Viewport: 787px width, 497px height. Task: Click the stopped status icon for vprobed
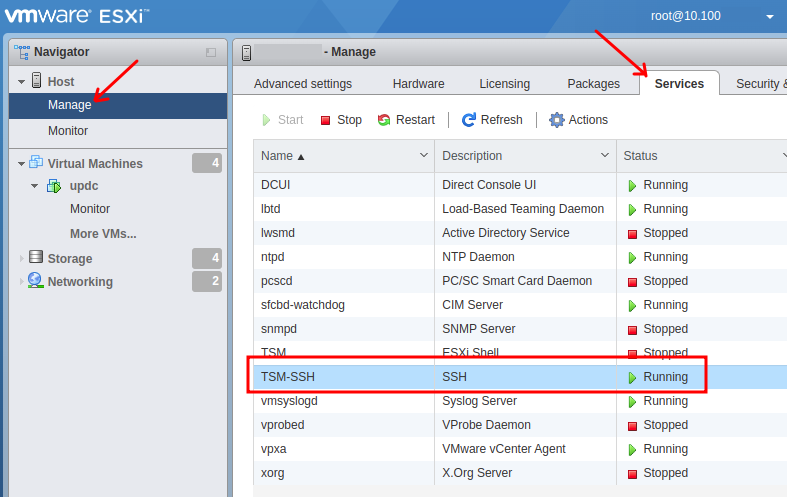[632, 426]
